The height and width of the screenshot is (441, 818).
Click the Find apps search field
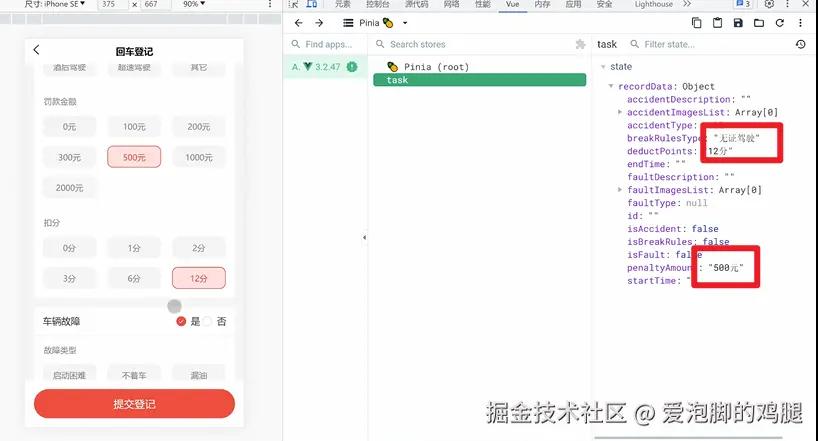pos(328,44)
